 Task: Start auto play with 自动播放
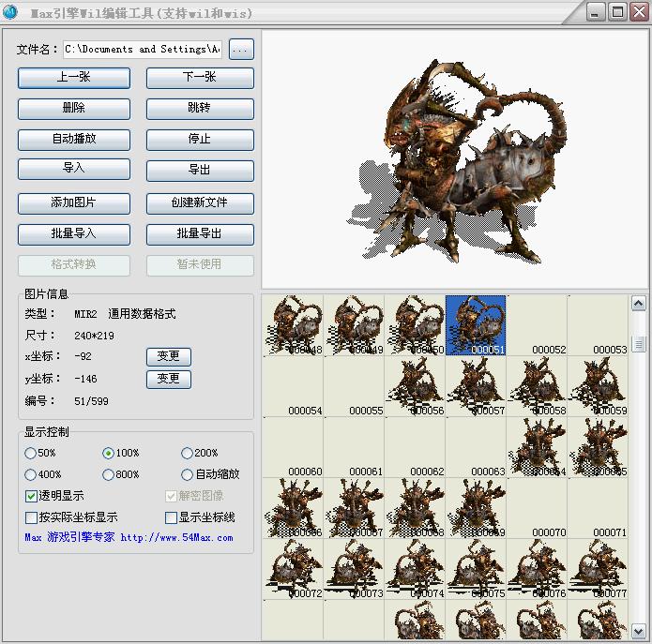[x=74, y=139]
